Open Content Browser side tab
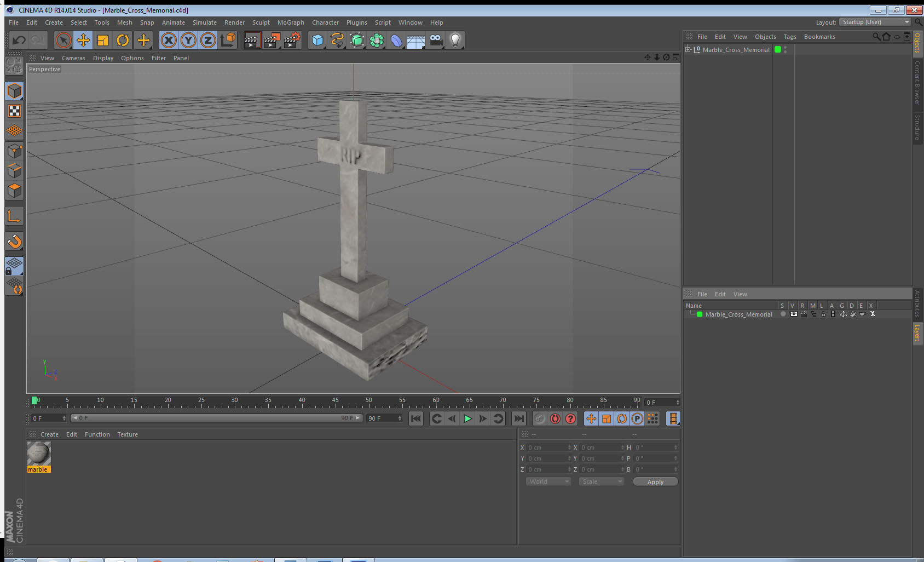The image size is (924, 562). (917, 83)
